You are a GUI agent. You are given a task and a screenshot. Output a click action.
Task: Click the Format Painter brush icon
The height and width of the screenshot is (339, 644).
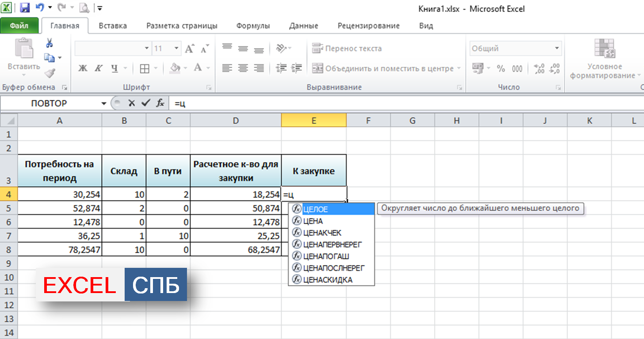point(50,73)
